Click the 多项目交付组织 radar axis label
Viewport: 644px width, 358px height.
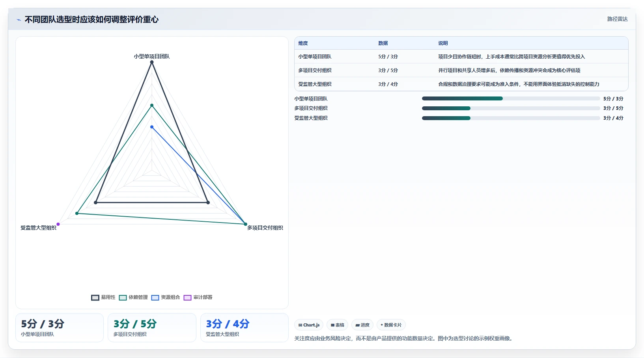[x=265, y=228]
